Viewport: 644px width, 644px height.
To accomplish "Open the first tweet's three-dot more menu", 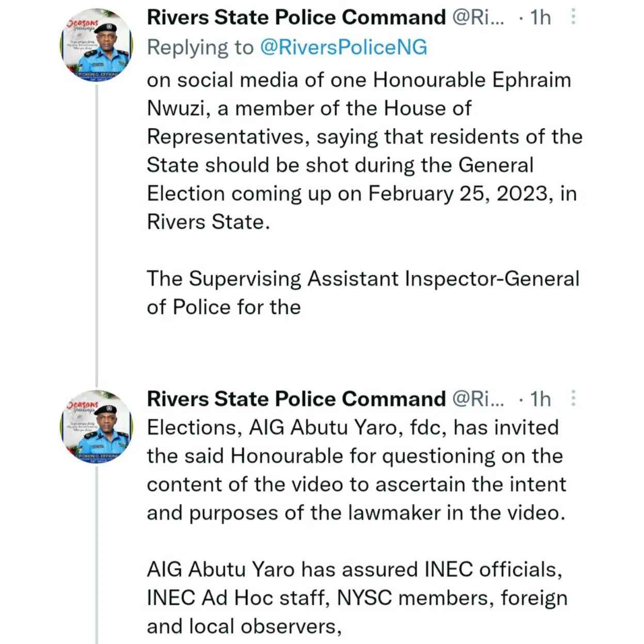I will click(573, 18).
